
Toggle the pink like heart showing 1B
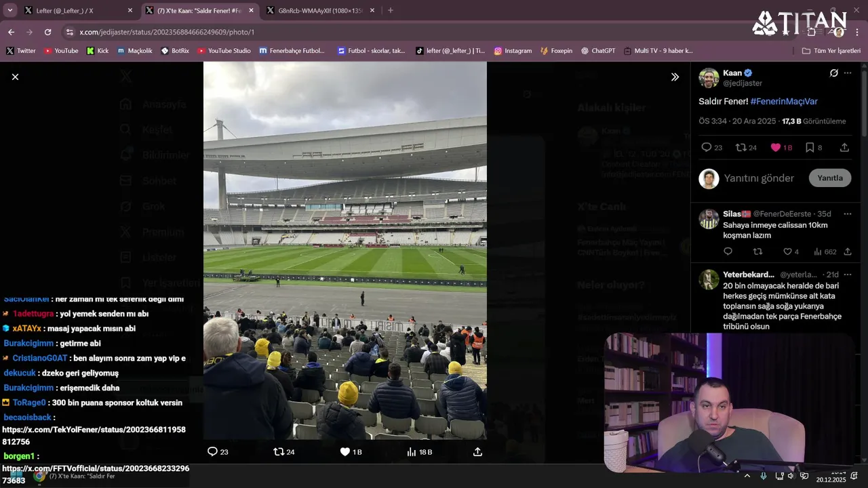(781, 147)
